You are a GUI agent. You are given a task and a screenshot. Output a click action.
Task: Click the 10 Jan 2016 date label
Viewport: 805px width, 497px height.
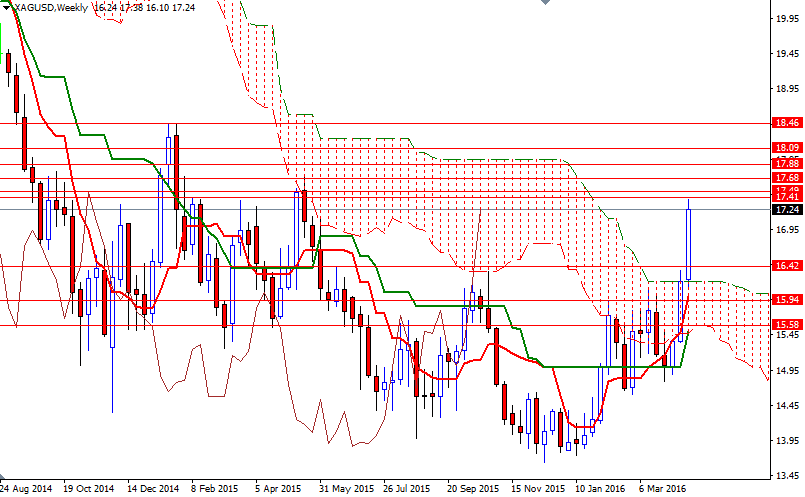(600, 488)
